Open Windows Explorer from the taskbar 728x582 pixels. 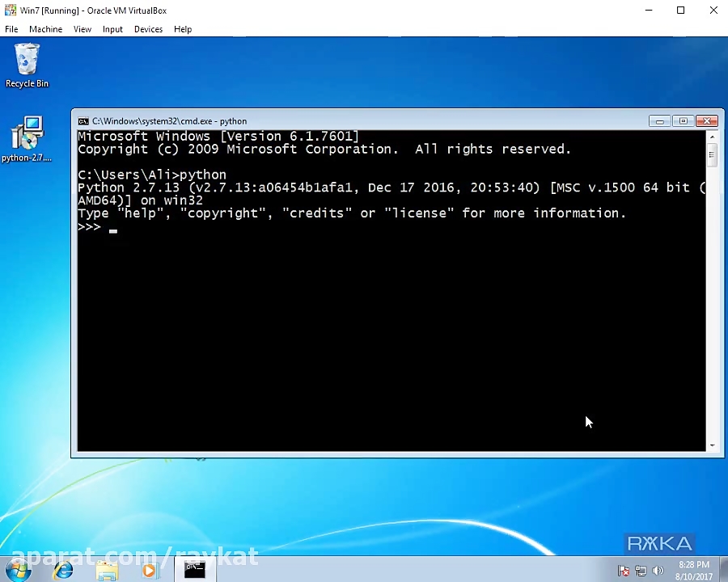pyautogui.click(x=106, y=571)
